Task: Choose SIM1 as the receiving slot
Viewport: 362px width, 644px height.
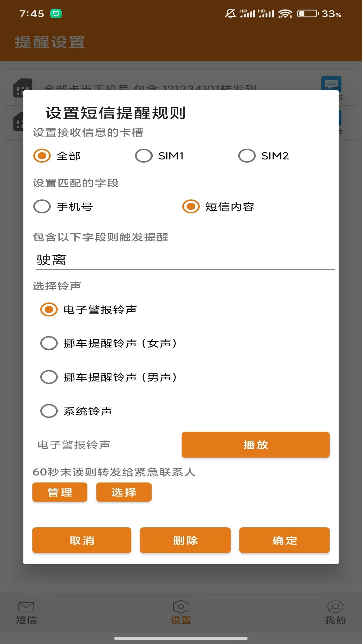Action: [x=144, y=156]
